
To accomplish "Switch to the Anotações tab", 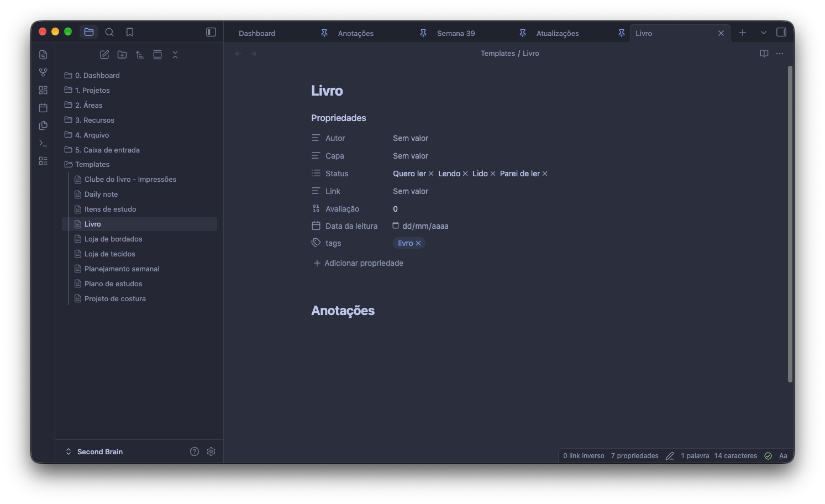I will [356, 33].
